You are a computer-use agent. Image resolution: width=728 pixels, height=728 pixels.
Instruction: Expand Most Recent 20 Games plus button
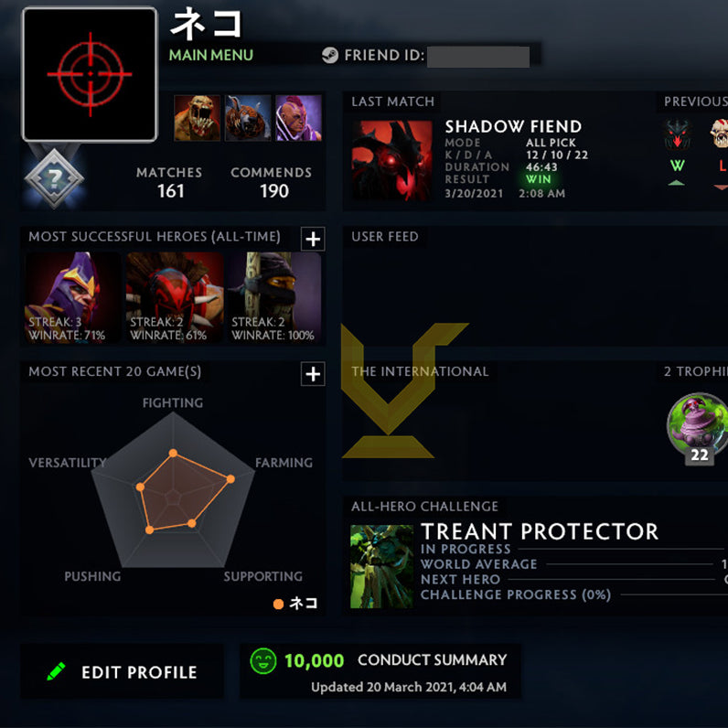coord(313,374)
